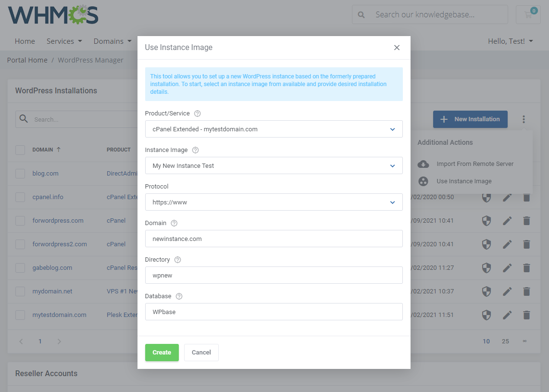Open Portal Home breadcrumb link
The height and width of the screenshot is (392, 549).
[27, 60]
